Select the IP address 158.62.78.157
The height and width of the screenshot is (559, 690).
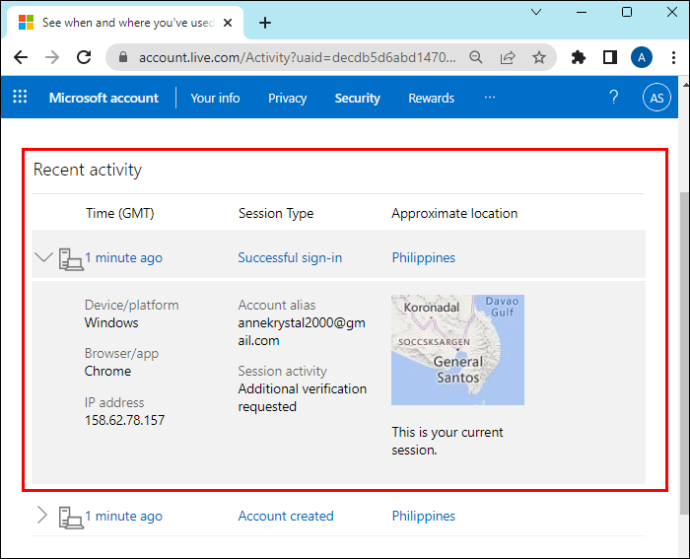click(125, 420)
